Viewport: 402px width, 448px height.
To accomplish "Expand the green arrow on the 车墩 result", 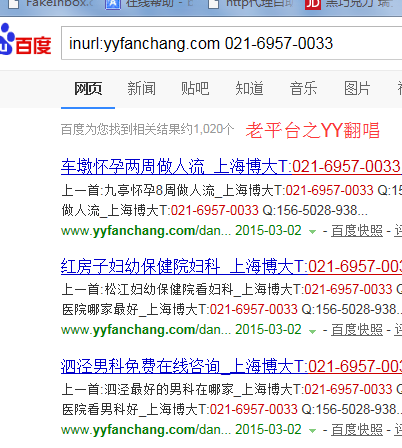I will tap(312, 232).
